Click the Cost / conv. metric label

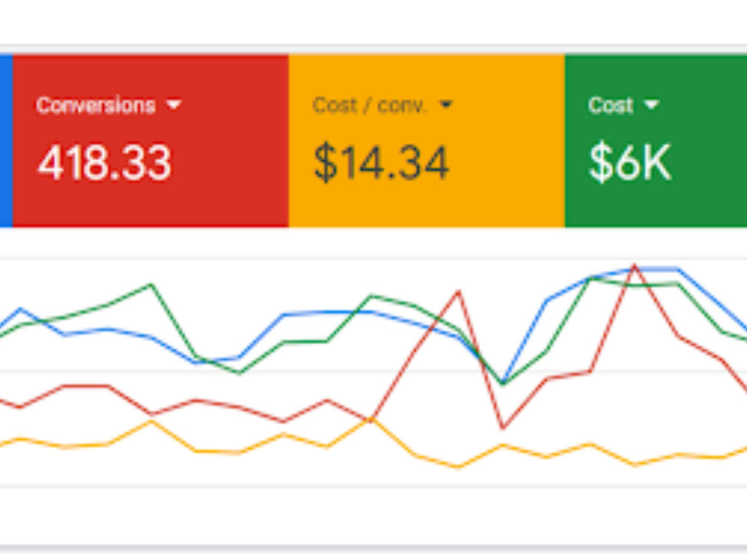[x=369, y=105]
